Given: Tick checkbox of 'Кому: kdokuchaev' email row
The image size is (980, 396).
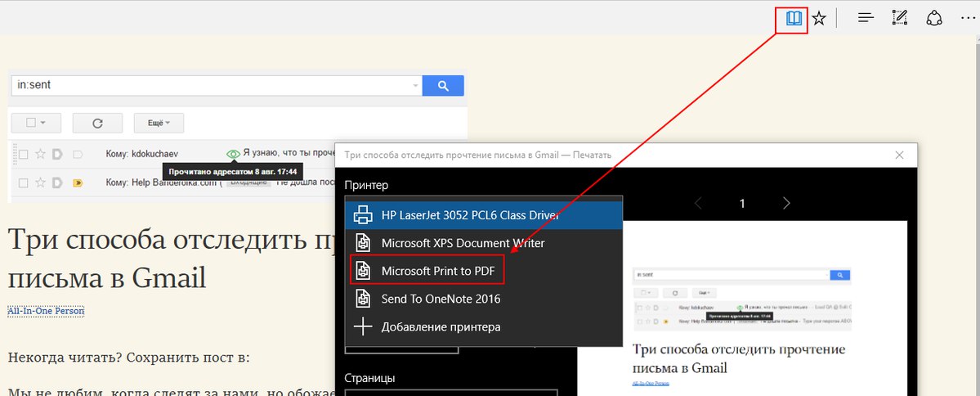Looking at the screenshot, I should click(x=23, y=154).
